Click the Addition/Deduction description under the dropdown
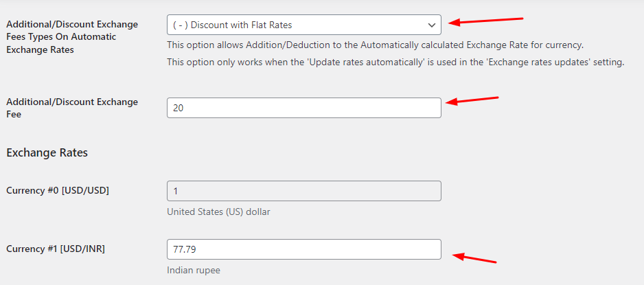The height and width of the screenshot is (285, 644). (x=375, y=45)
